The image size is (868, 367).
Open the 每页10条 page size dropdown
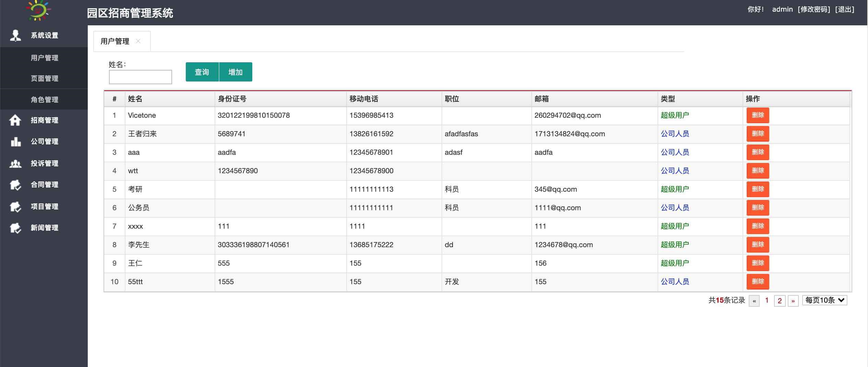point(824,300)
